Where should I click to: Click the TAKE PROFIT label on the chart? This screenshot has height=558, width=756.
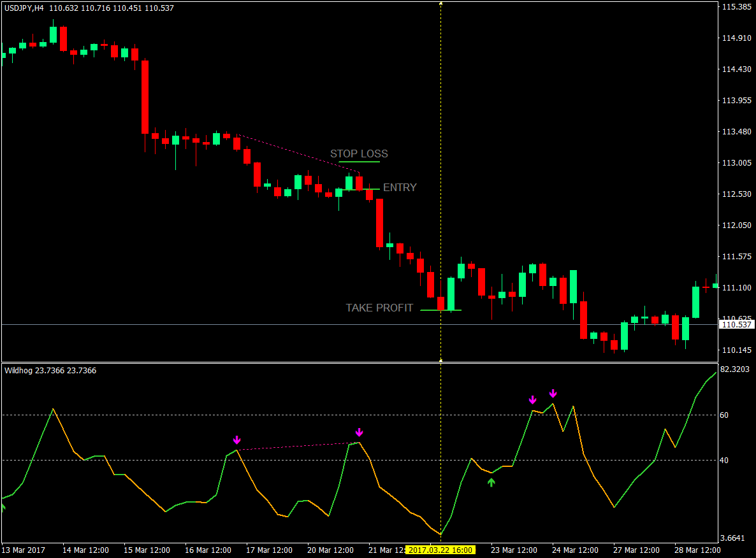coord(379,308)
